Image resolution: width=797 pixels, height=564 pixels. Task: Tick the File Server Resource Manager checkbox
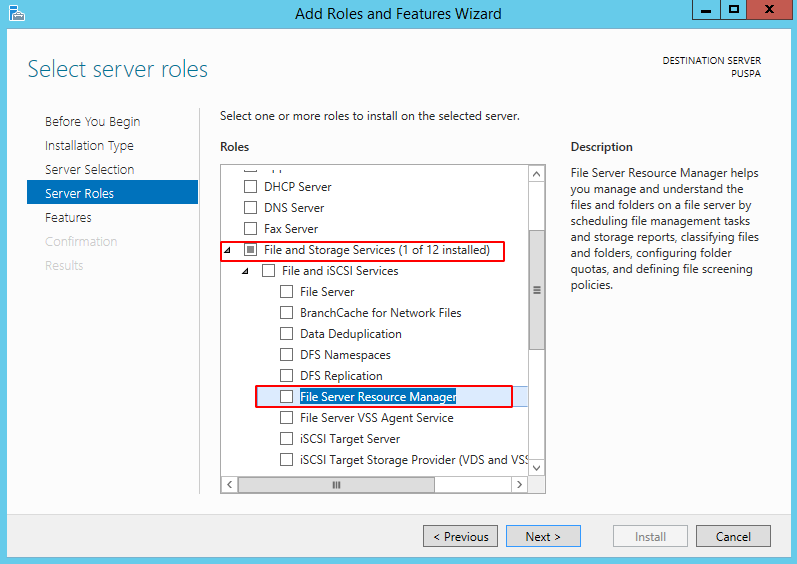click(x=287, y=397)
